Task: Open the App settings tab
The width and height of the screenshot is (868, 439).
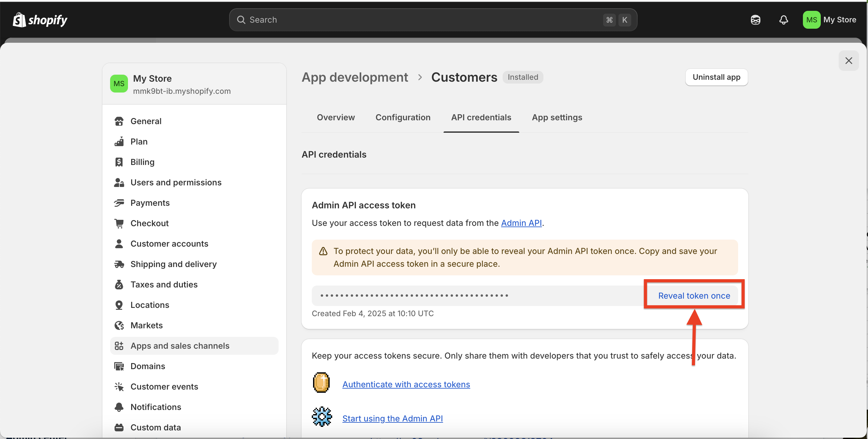Action: (x=557, y=117)
